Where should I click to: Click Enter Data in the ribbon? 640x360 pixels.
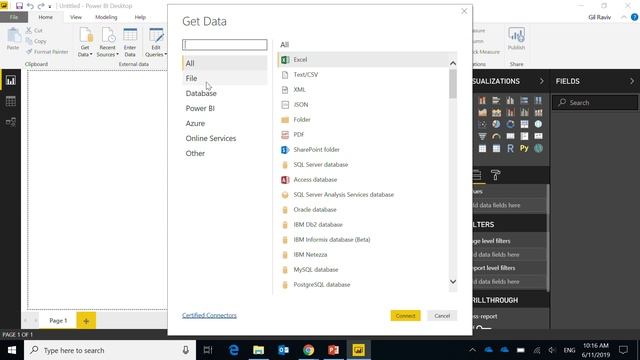[130, 42]
